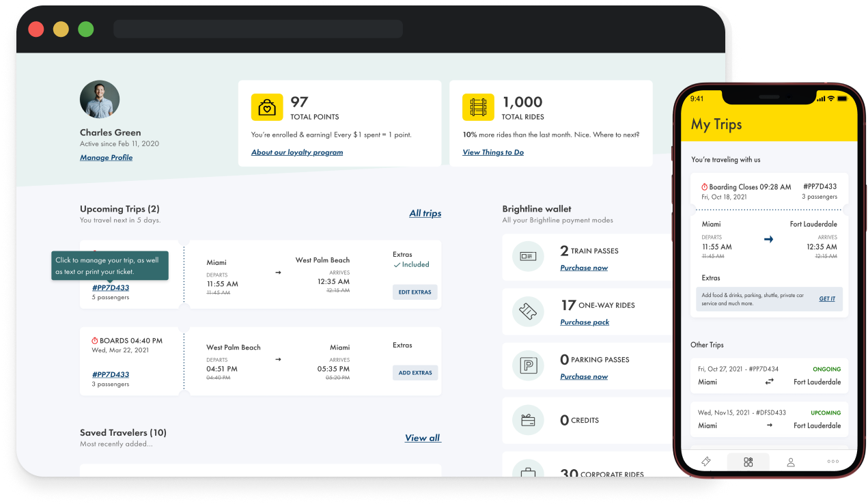
Task: Open trip #PP7D433 with 5 passengers
Action: click(x=111, y=288)
